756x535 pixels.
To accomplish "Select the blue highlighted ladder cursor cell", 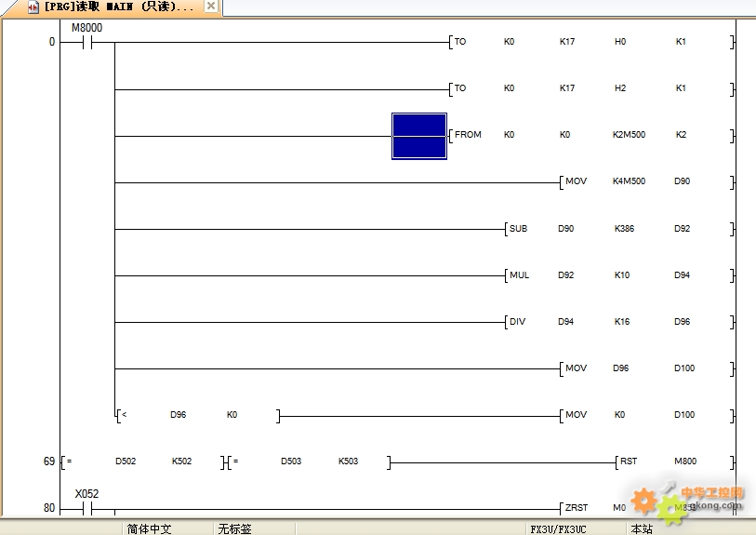I will pyautogui.click(x=419, y=136).
